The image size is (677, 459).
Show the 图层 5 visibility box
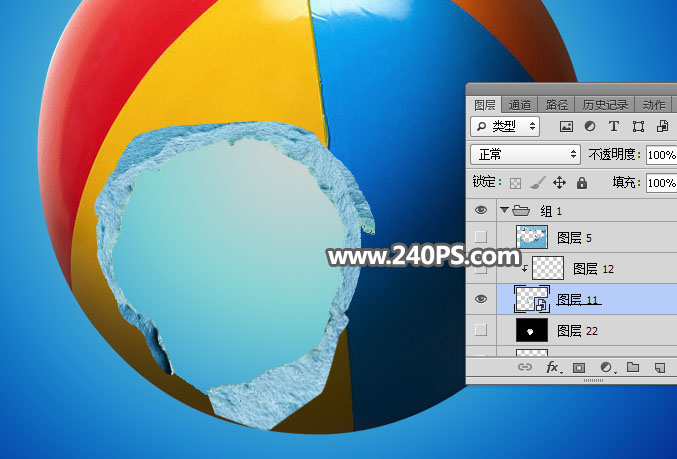pyautogui.click(x=481, y=237)
